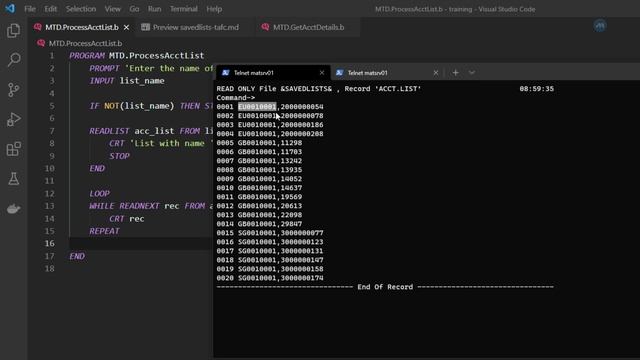Click the avatar icon at top right
The image size is (640, 360).
(x=600, y=26)
